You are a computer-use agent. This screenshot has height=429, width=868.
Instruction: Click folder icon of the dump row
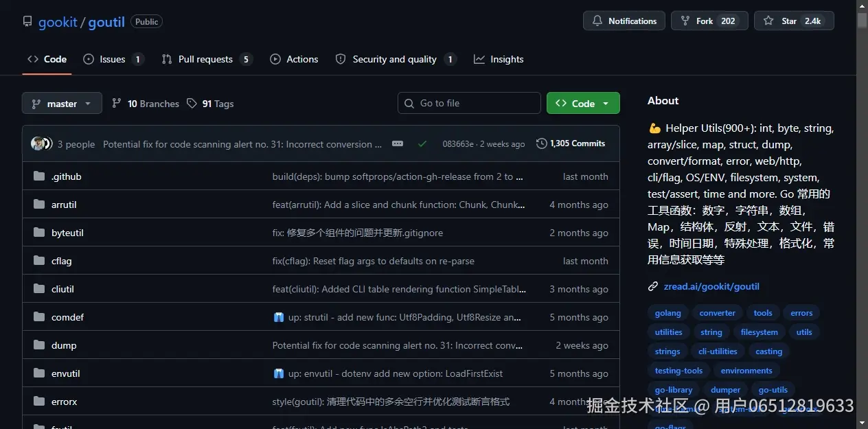click(x=39, y=345)
